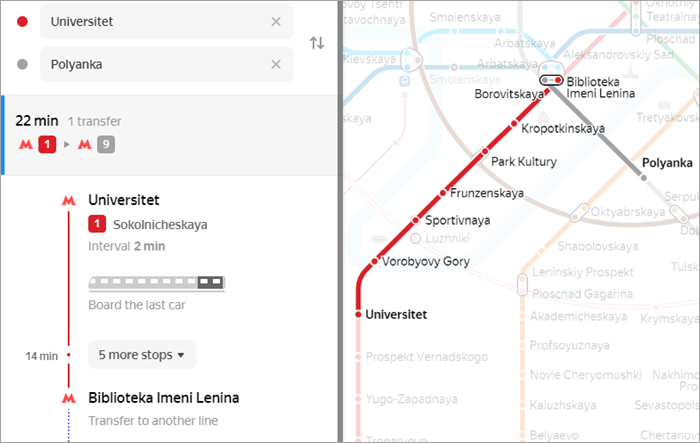The width and height of the screenshot is (700, 443).
Task: Click the gray destination marker dot
Action: pyautogui.click(x=22, y=64)
